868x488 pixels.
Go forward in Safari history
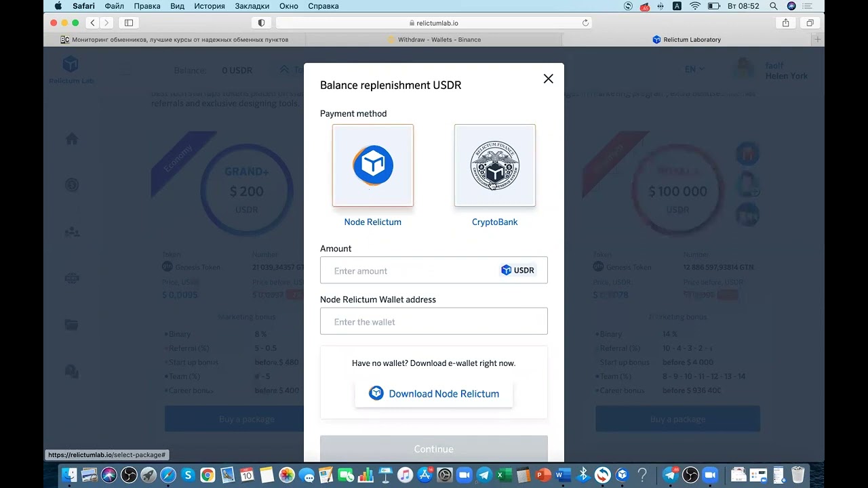[x=106, y=22]
